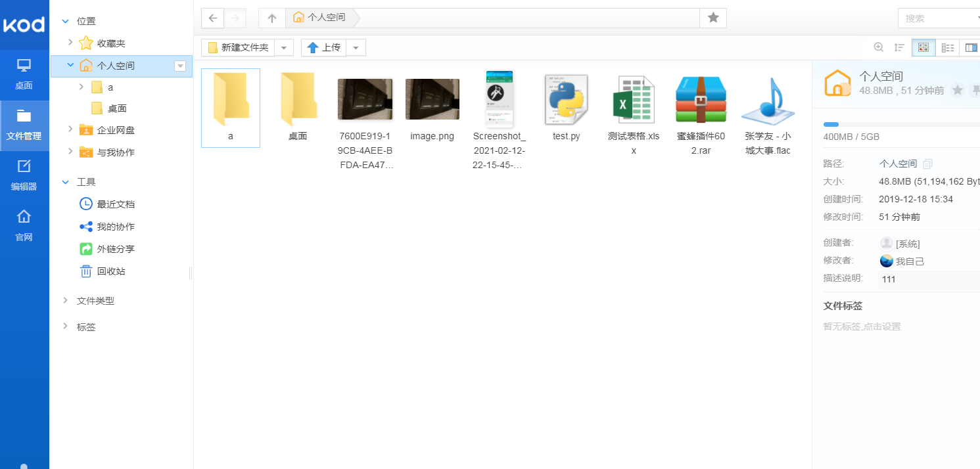This screenshot has height=469, width=980.
Task: Click the 上传 upload button
Action: coord(324,47)
